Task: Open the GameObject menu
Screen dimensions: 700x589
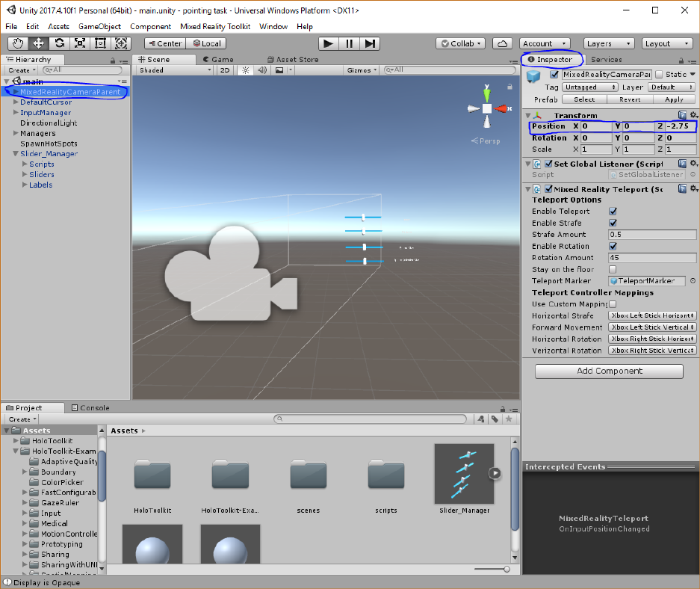Action: (99, 26)
